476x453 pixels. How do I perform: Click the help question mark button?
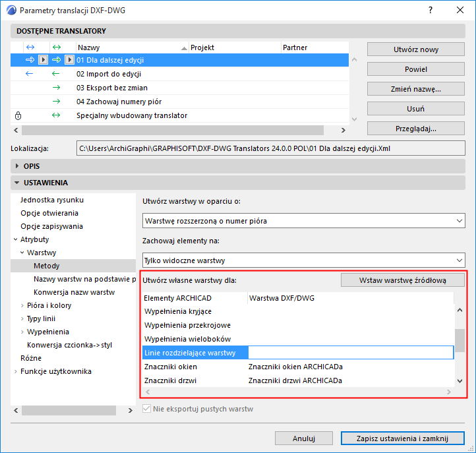pyautogui.click(x=430, y=10)
